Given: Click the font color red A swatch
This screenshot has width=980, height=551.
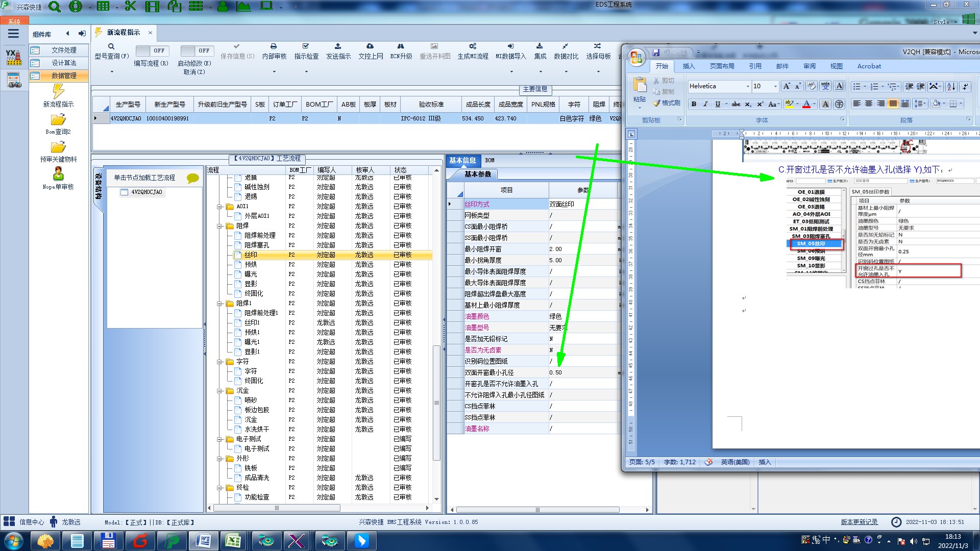Looking at the screenshot, I should coord(806,104).
